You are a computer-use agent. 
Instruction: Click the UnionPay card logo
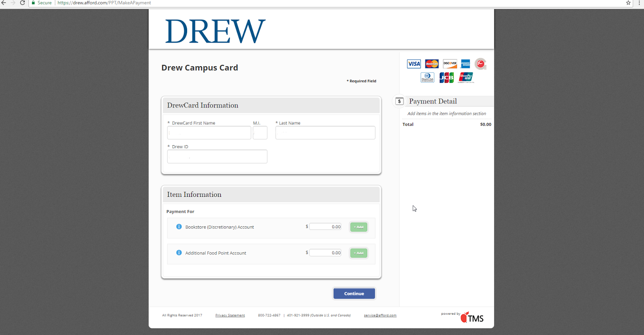coord(466,77)
